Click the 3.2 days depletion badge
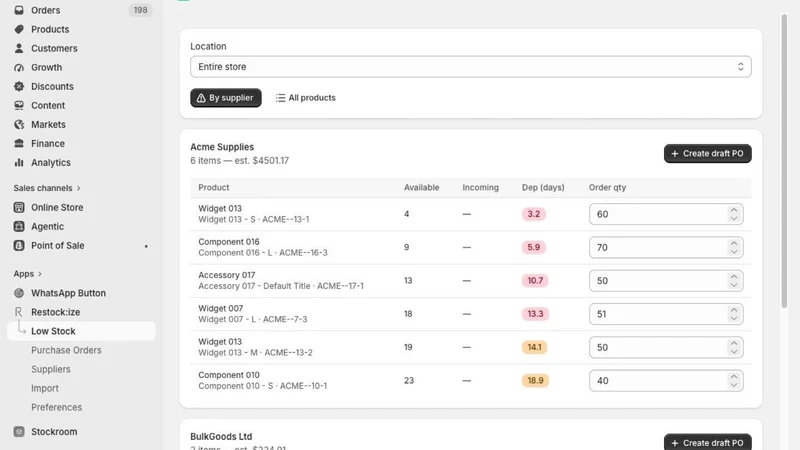800x450 pixels. pos(534,214)
